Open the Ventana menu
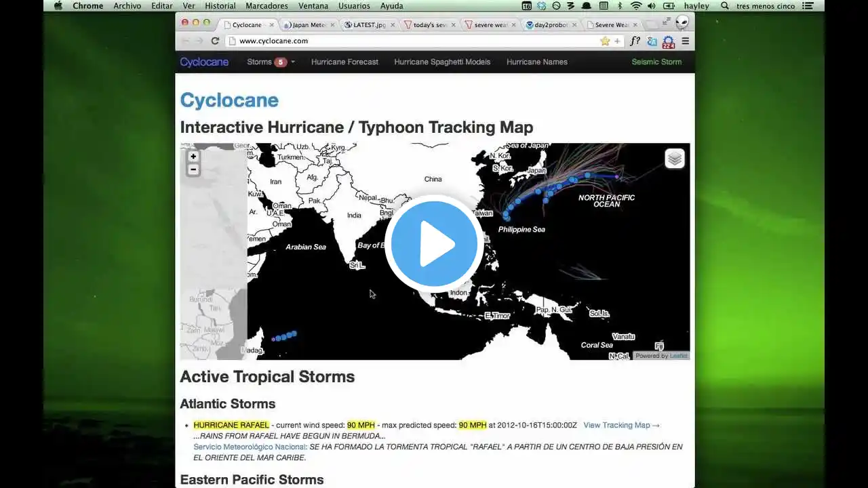This screenshot has width=868, height=488. point(313,5)
